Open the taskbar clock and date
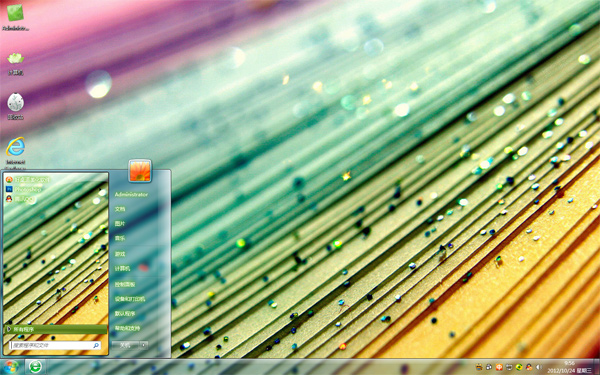Image resolution: width=600 pixels, height=375 pixels. [569, 367]
